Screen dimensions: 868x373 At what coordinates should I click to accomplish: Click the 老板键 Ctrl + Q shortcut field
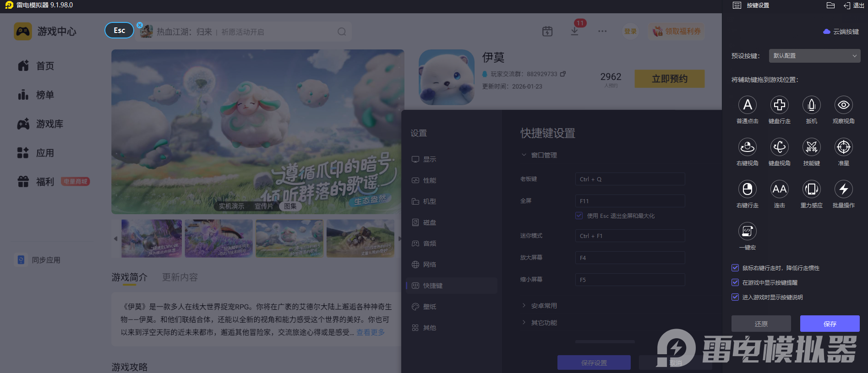[x=630, y=179]
